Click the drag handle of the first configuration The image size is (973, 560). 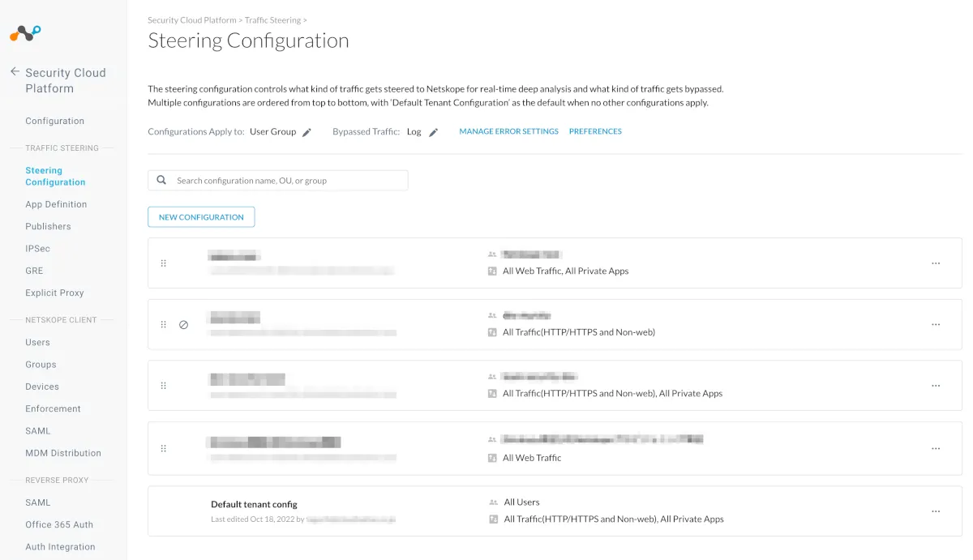click(x=163, y=263)
